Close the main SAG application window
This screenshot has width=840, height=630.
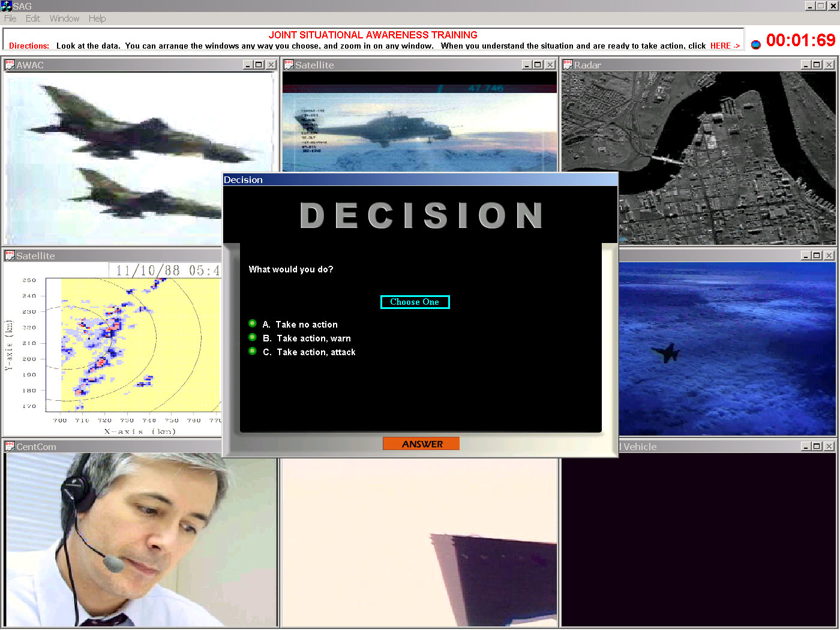[833, 6]
